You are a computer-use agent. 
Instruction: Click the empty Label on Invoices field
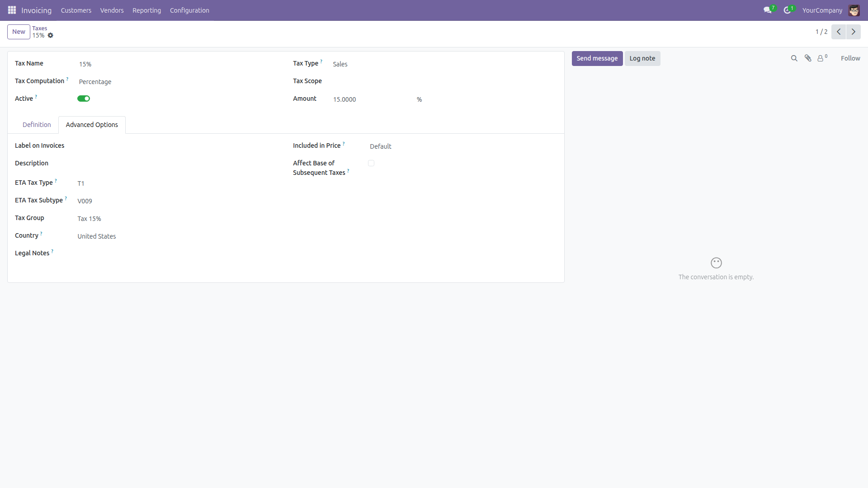[179, 146]
